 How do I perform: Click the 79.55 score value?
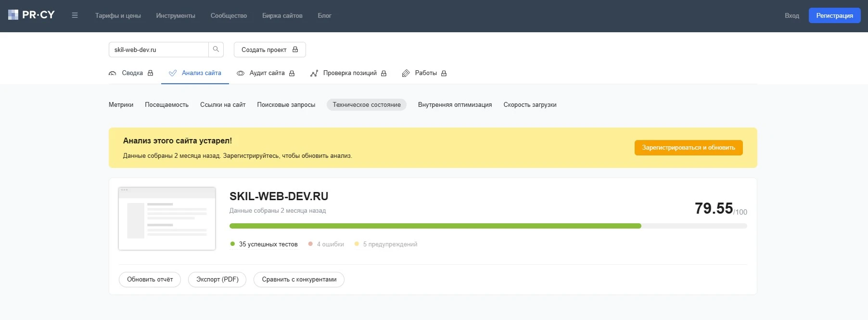pyautogui.click(x=714, y=208)
